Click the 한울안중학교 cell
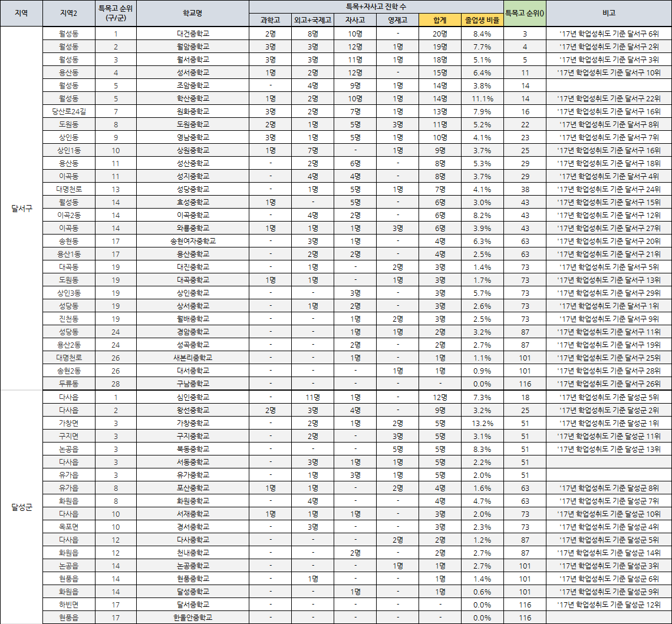This screenshot has height=624, width=672. [192, 618]
